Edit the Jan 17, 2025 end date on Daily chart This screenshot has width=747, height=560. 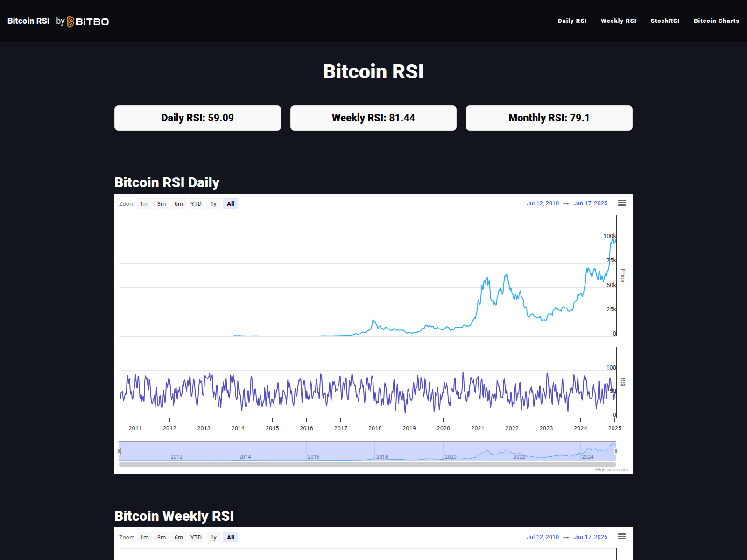tap(590, 203)
